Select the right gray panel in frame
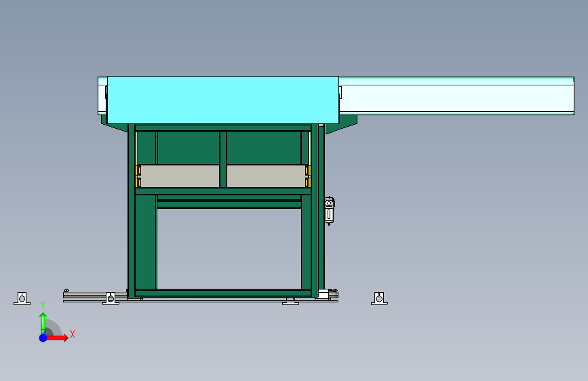The height and width of the screenshot is (381, 588). tap(267, 176)
